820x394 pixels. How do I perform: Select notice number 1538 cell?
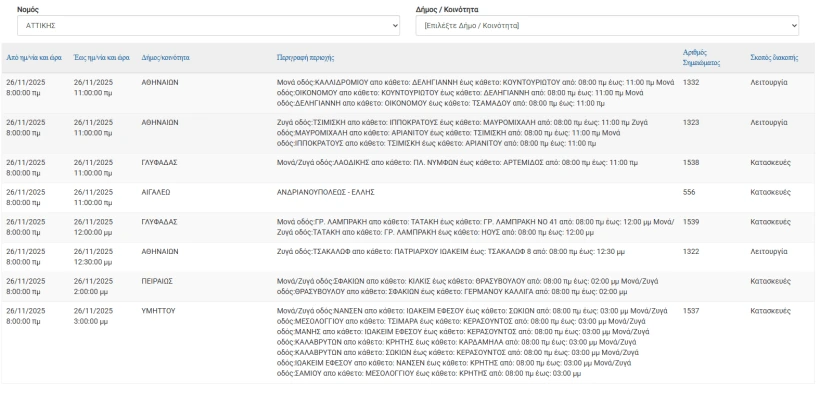pyautogui.click(x=691, y=163)
